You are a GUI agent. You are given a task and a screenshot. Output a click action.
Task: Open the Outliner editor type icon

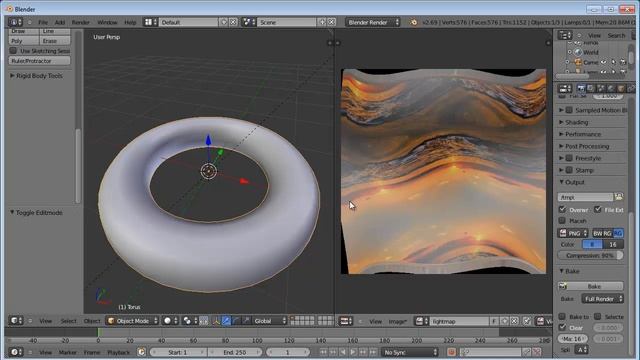point(565,36)
